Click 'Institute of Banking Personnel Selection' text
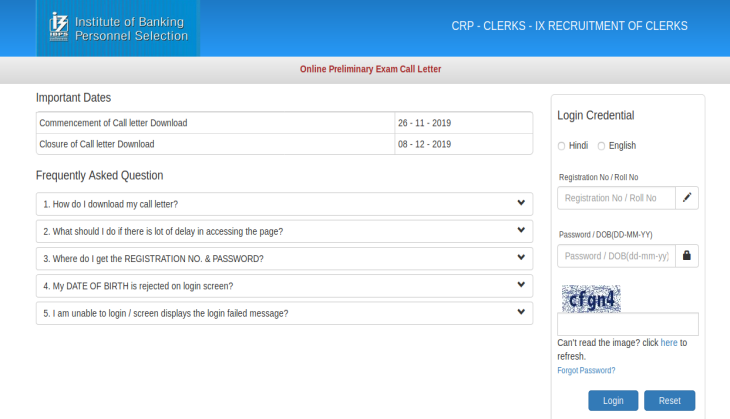730x419 pixels. point(131,28)
